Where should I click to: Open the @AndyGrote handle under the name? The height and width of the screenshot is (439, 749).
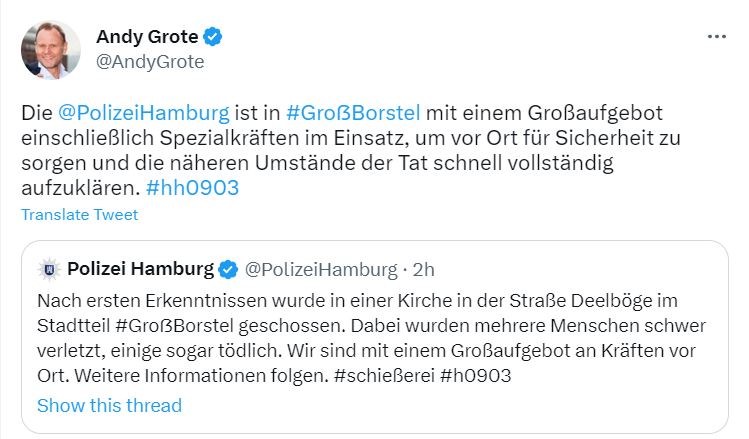[x=150, y=62]
